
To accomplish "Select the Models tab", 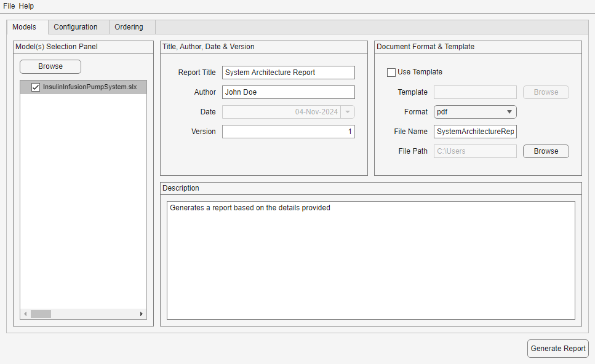I will pos(25,26).
